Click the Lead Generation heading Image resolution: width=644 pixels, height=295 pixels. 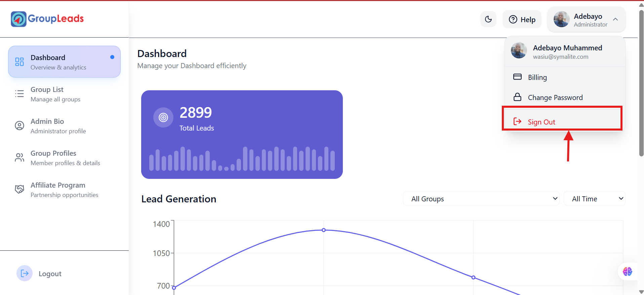click(179, 199)
